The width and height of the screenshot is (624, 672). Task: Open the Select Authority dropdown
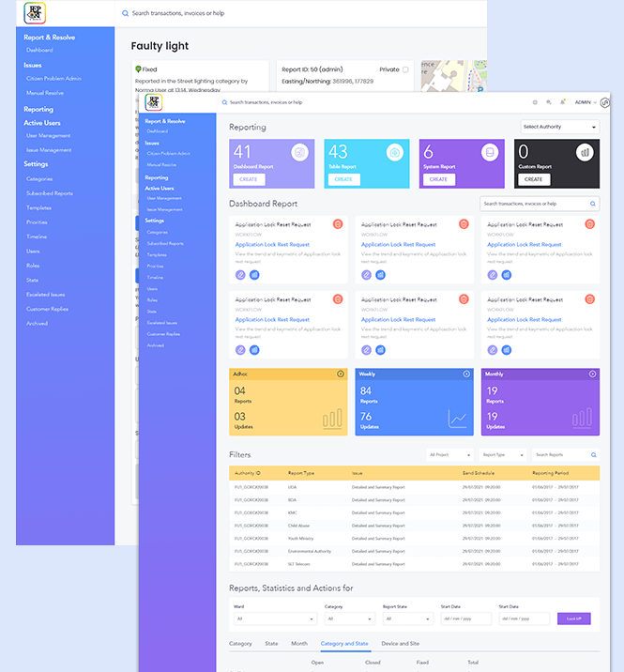coord(559,127)
